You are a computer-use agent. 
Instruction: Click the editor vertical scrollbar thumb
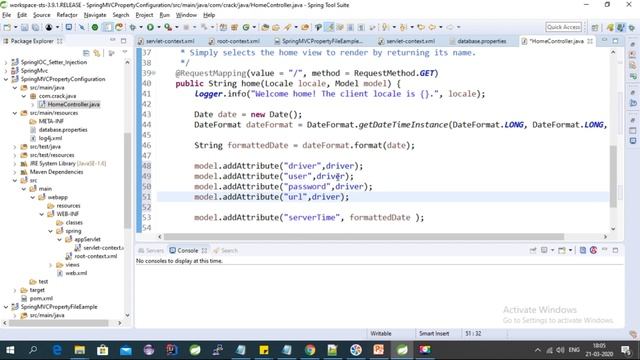[x=613, y=176]
